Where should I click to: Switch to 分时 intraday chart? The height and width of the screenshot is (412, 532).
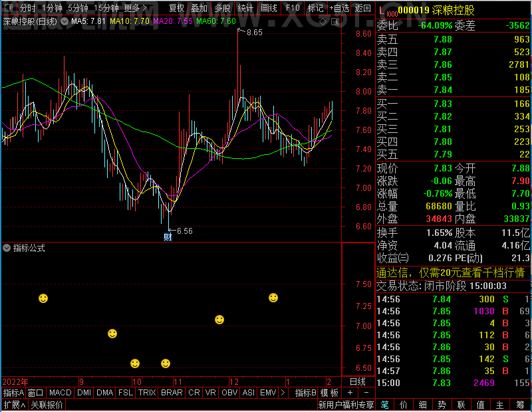pyautogui.click(x=27, y=8)
